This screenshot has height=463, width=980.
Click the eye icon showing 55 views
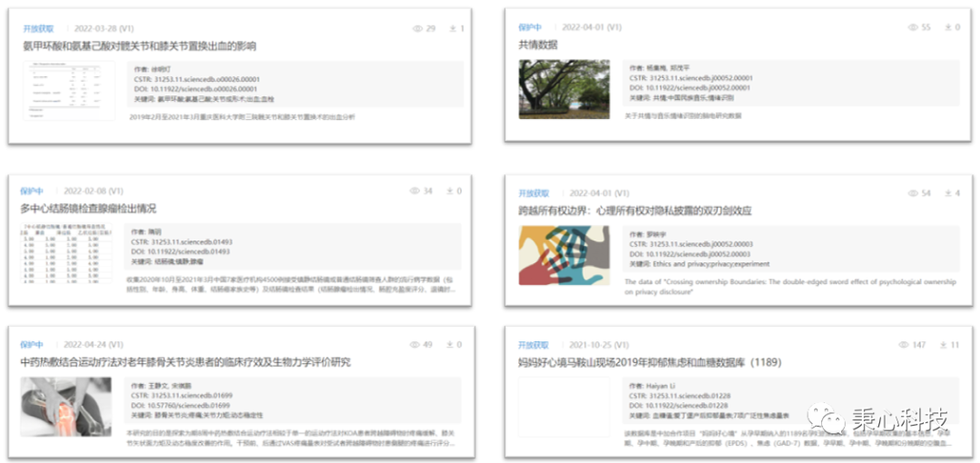[x=913, y=28]
